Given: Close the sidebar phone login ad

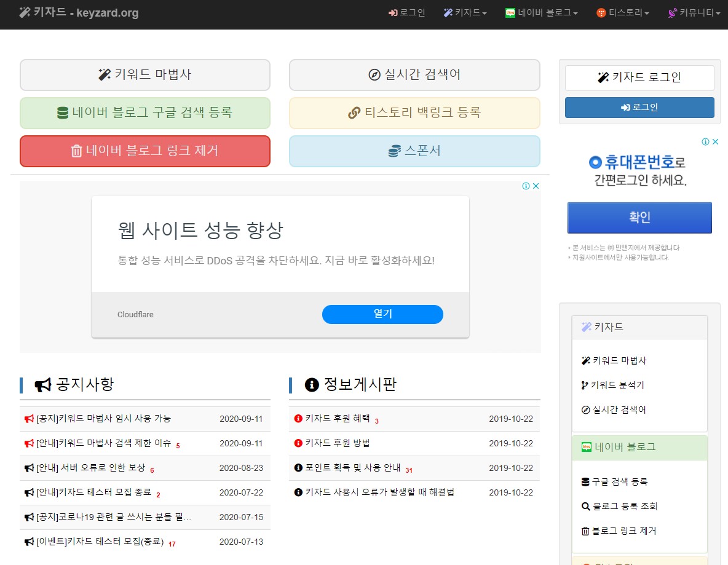Looking at the screenshot, I should tap(716, 141).
